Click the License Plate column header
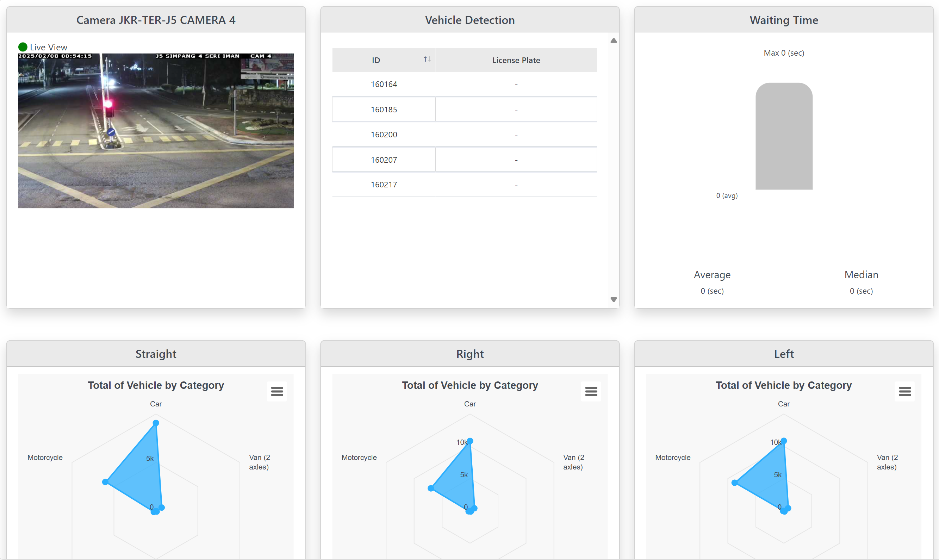The width and height of the screenshot is (939, 560). tap(516, 60)
